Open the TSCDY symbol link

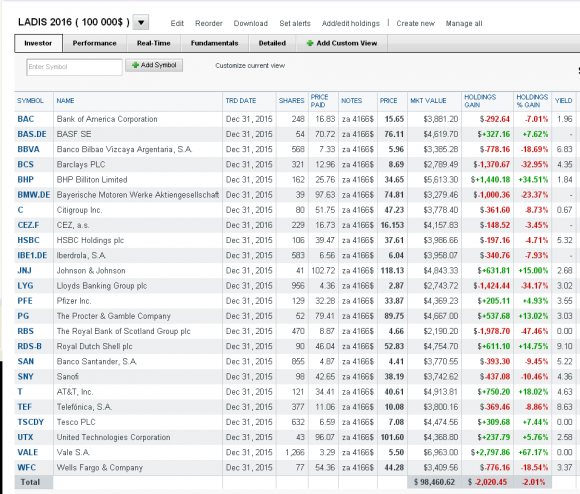pyautogui.click(x=31, y=422)
